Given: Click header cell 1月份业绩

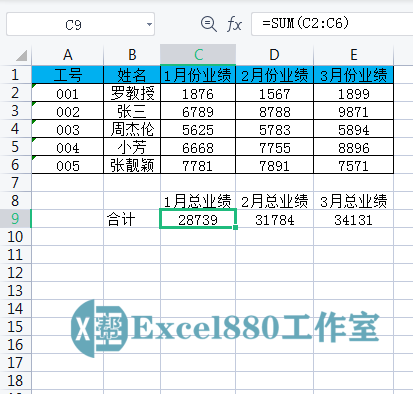Looking at the screenshot, I should point(198,75).
